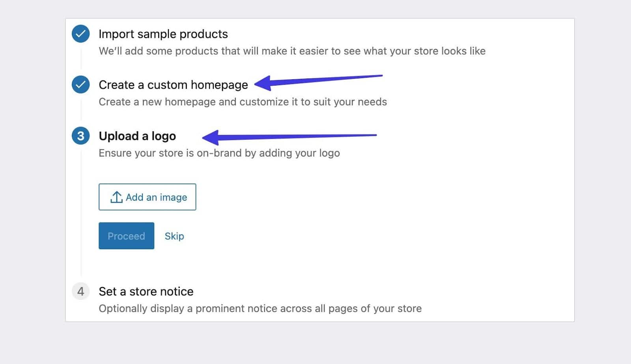Screen dimensions: 631x364
Task: Click the "Ensure your store is on-brand" description
Action: [219, 153]
